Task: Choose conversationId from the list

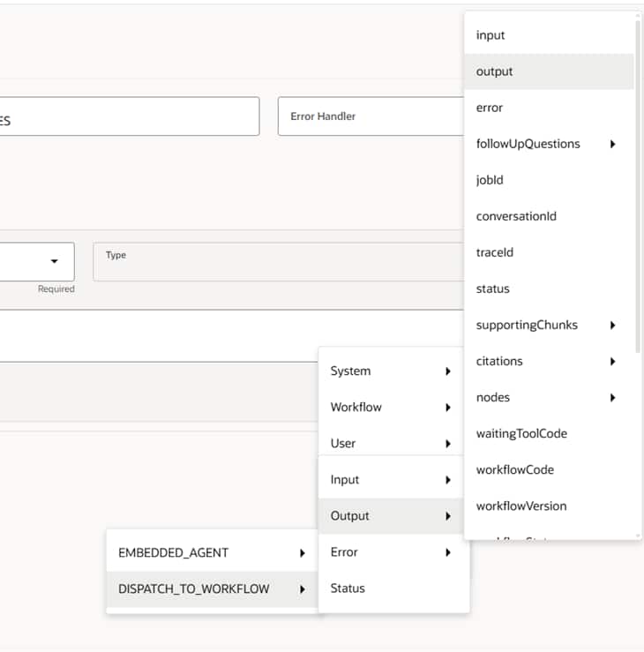Action: [x=516, y=216]
